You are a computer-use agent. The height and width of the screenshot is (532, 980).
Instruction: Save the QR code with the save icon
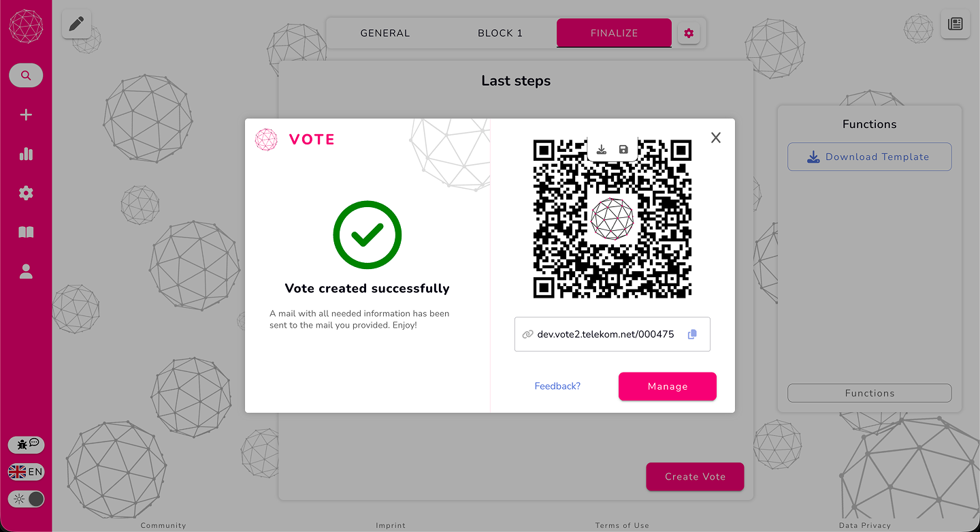[623, 148]
